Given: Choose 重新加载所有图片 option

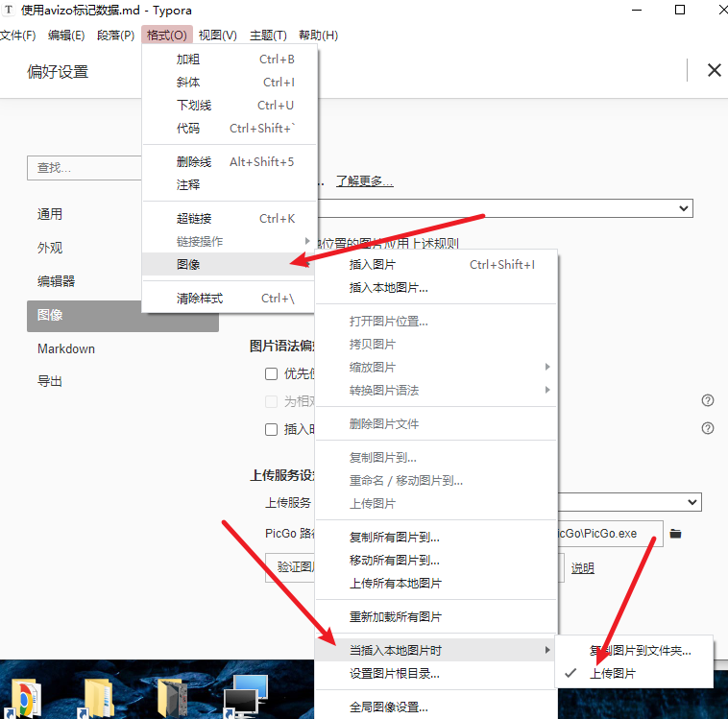Looking at the screenshot, I should [436, 617].
